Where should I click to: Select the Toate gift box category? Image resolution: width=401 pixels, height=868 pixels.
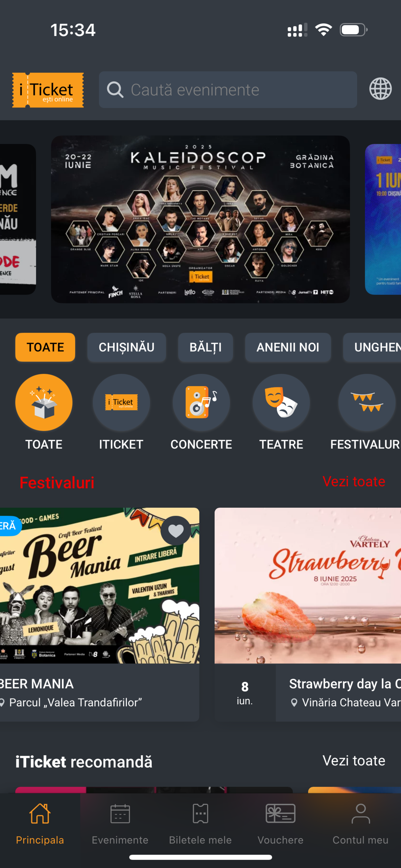(x=44, y=402)
